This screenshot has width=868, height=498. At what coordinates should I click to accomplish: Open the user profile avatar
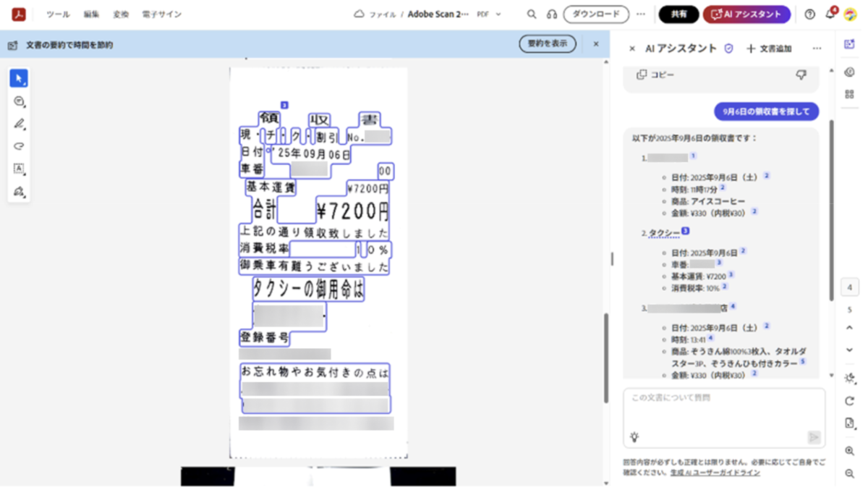(851, 14)
